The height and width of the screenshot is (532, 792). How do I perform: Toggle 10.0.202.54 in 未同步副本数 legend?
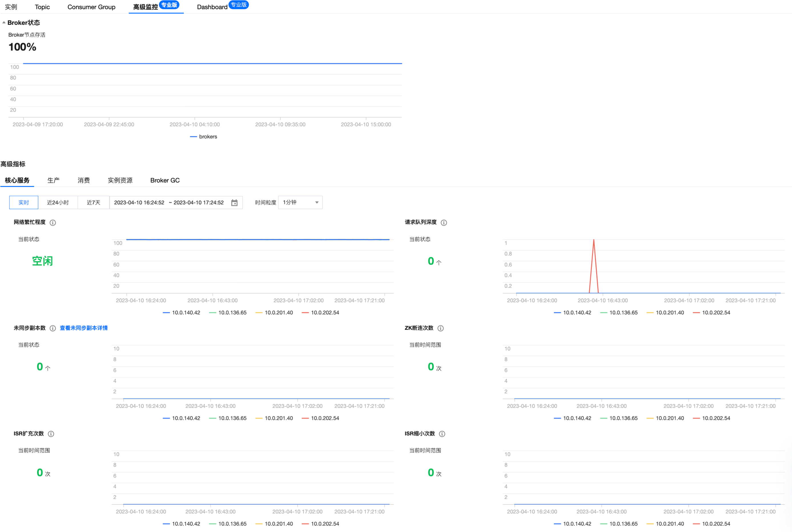(x=320, y=418)
